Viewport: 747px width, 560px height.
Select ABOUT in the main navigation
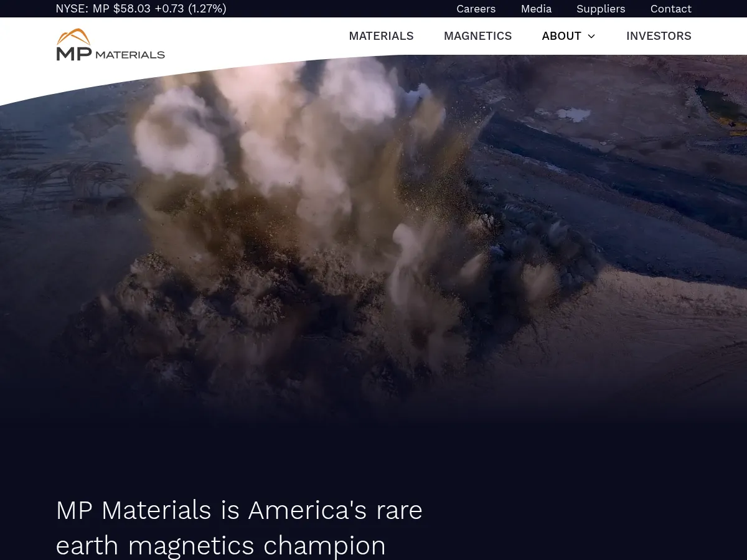561,36
